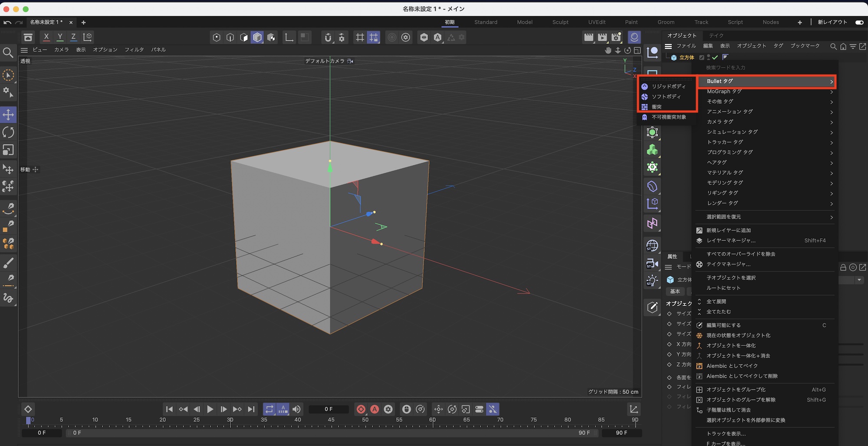Enable the autokey recording button
The height and width of the screenshot is (446, 868).
(x=375, y=409)
